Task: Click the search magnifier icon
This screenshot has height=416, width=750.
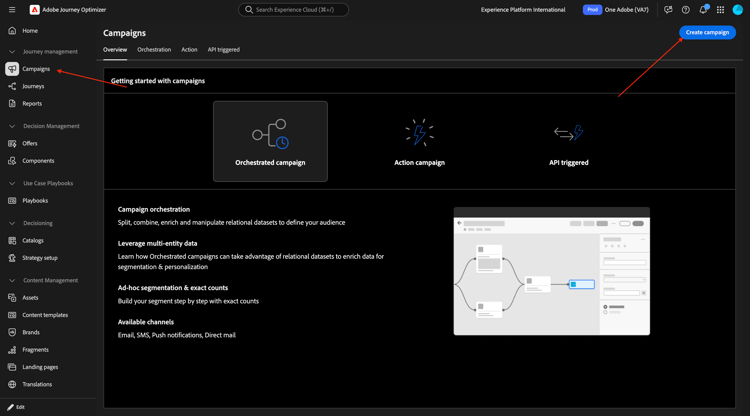Action: pyautogui.click(x=249, y=10)
